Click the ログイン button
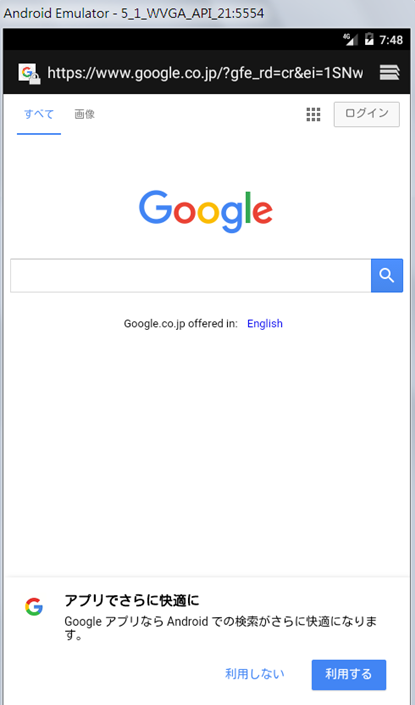The image size is (415, 705). [x=366, y=114]
